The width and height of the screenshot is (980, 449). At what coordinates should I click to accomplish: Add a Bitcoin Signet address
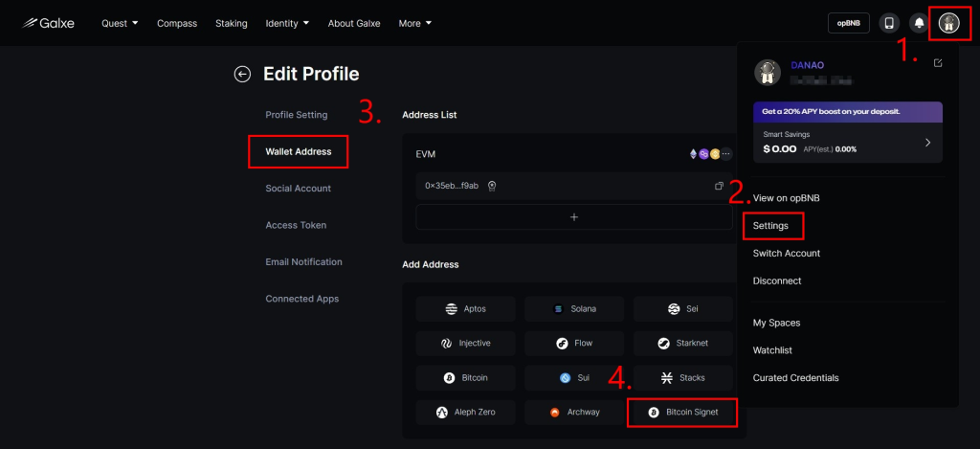[681, 413]
